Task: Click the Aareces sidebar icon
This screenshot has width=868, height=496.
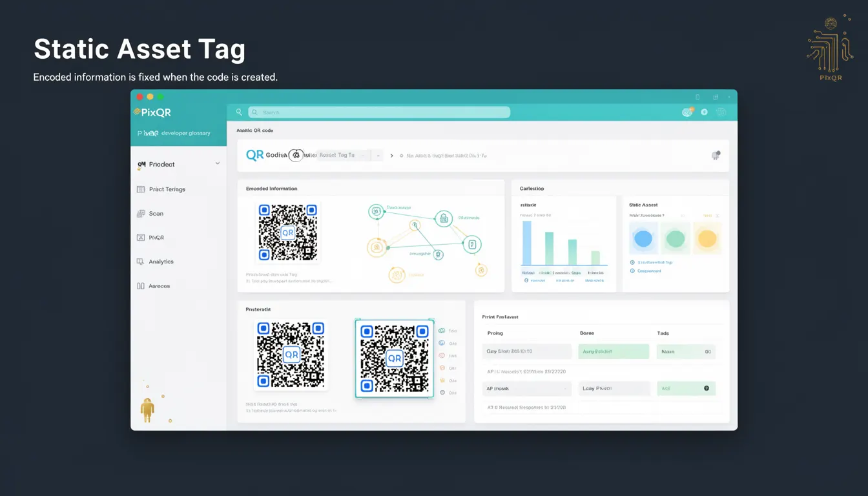Action: [141, 286]
